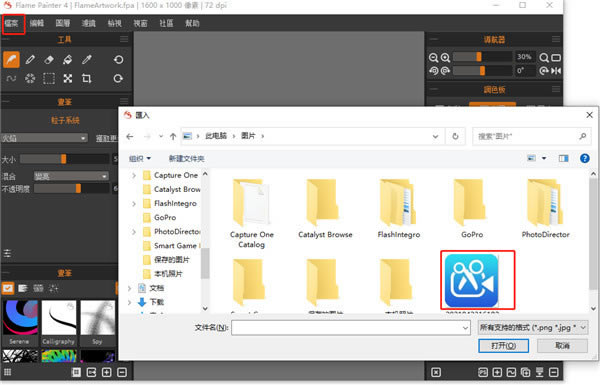Open the second menu bar item

[x=37, y=23]
